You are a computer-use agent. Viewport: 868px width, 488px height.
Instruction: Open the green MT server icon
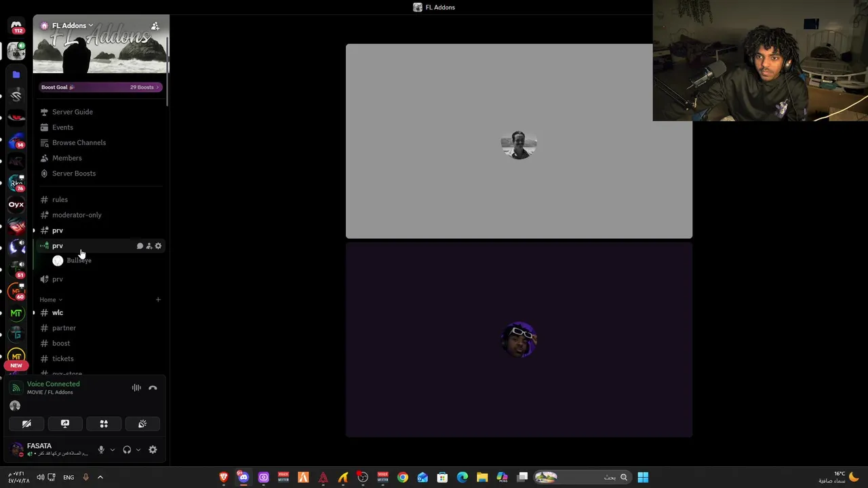click(x=16, y=313)
